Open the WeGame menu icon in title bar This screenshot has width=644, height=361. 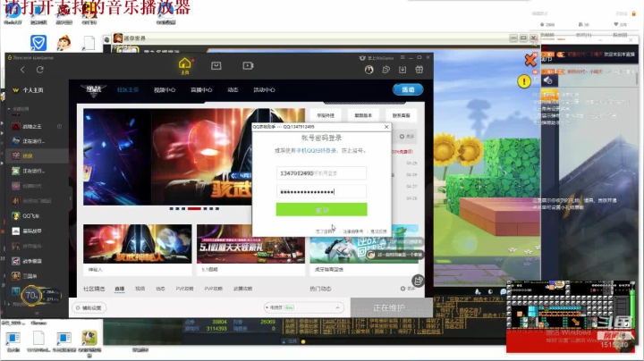(x=402, y=57)
